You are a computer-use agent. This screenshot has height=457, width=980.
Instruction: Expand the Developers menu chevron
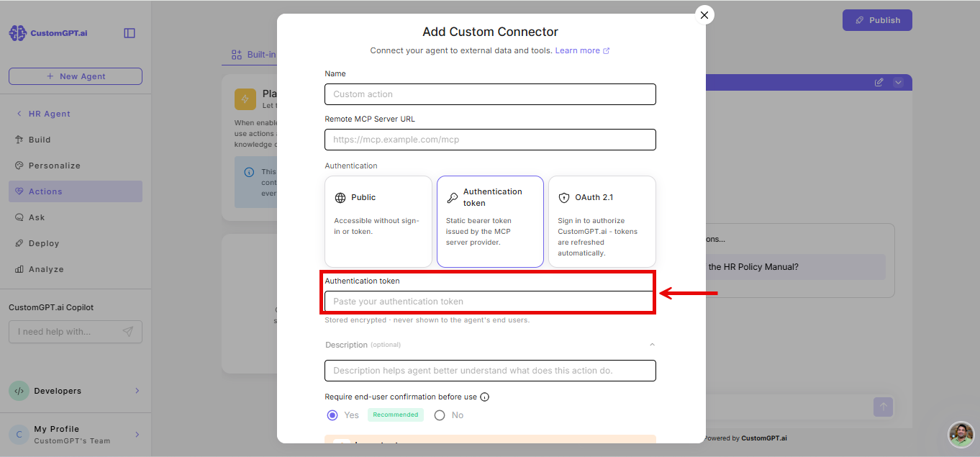137,391
